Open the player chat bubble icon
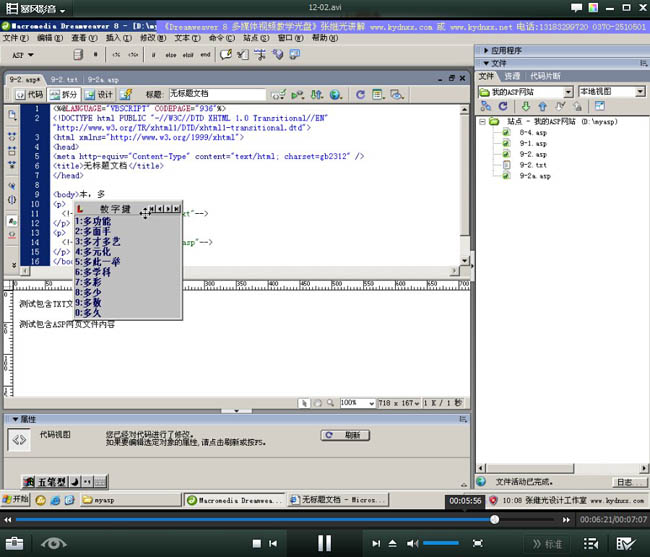Image resolution: width=650 pixels, height=557 pixels. click(x=576, y=7)
